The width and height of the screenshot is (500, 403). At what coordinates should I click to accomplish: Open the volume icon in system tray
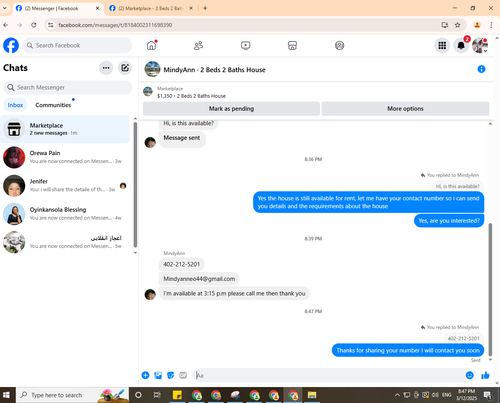coord(435,395)
